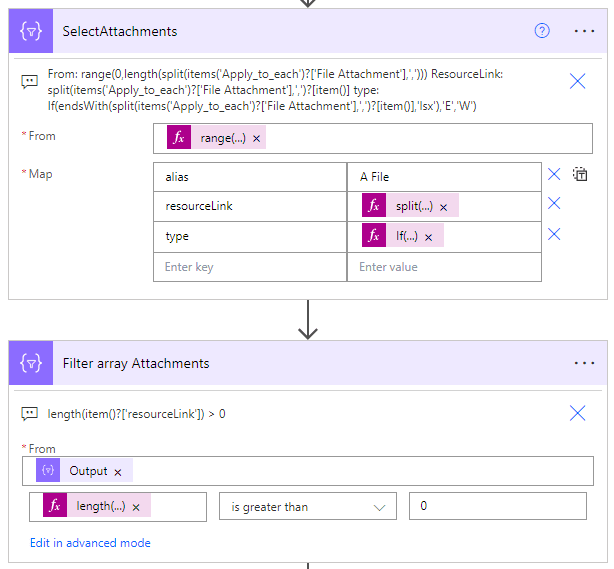This screenshot has height=569, width=614.
Task: Remove the Output token from From
Action: [x=118, y=471]
